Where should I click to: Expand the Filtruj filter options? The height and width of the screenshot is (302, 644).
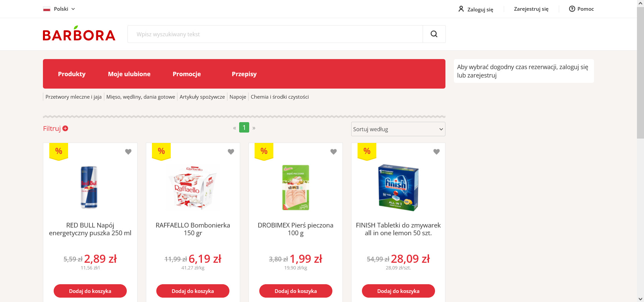click(52, 129)
